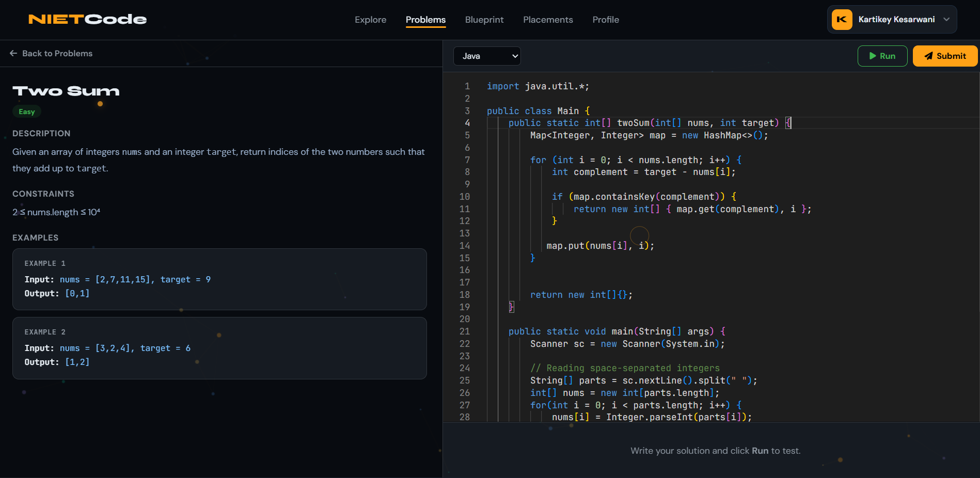Click the map.containsKey if statement
The height and width of the screenshot is (478, 980).
(x=644, y=197)
